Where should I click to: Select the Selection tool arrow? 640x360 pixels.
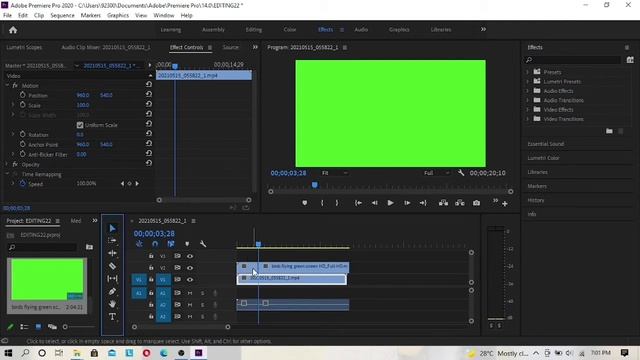click(112, 228)
